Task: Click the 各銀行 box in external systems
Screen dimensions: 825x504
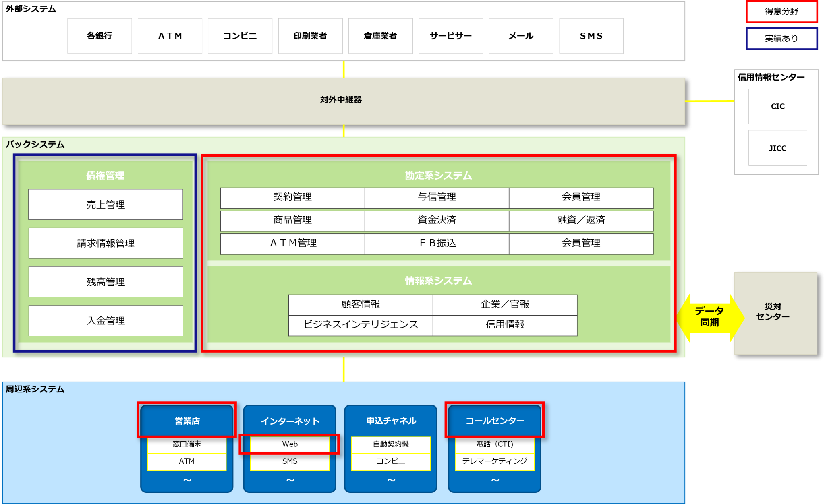Action: click(99, 36)
